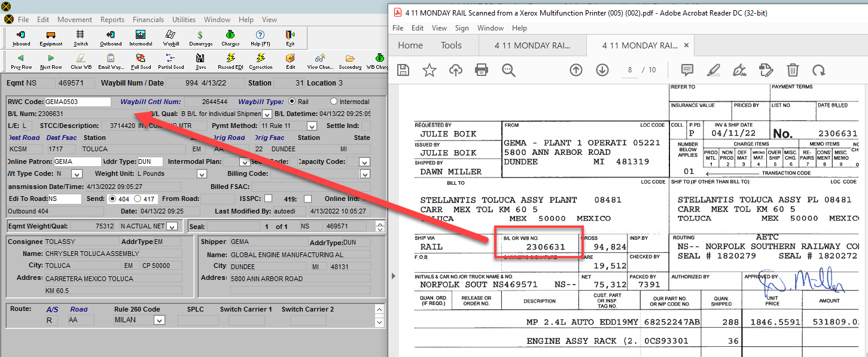Image resolution: width=868 pixels, height=357 pixels.
Task: Switch to Acrobat Home tab
Action: [410, 45]
